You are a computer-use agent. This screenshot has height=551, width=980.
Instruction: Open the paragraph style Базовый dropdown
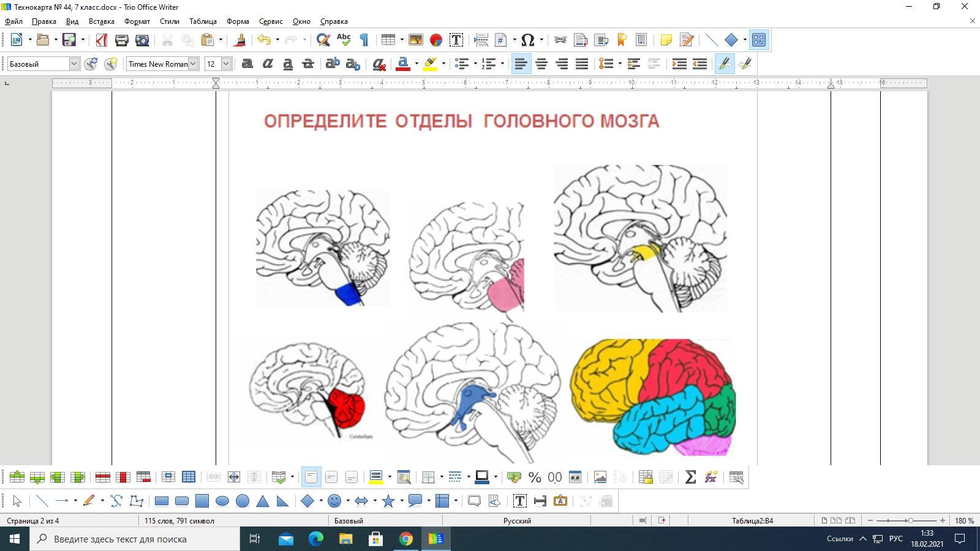tap(74, 64)
